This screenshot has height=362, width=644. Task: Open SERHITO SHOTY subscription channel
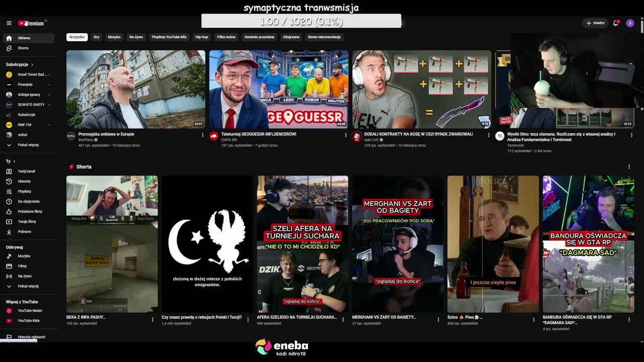[x=29, y=105]
